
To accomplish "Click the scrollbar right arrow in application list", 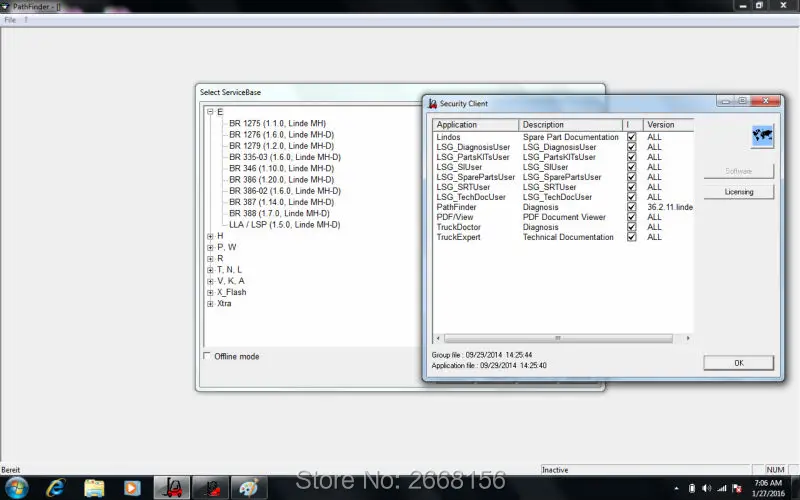I will pos(688,338).
